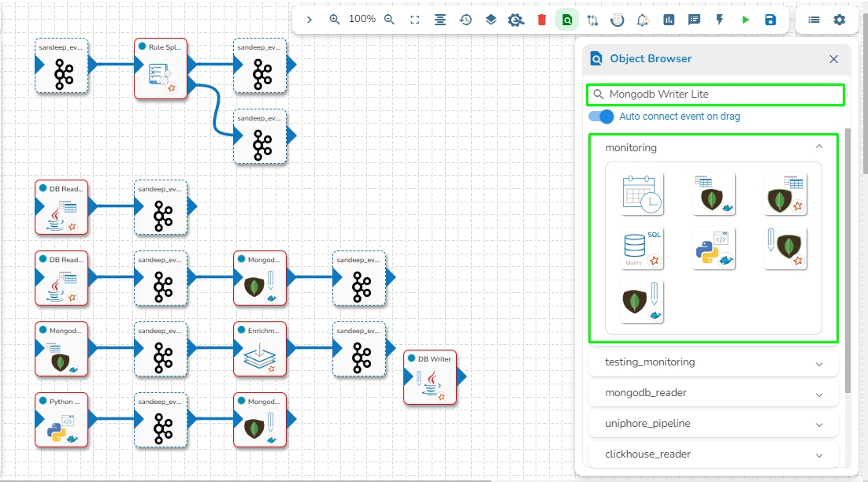Click the zoom out magnifier icon

point(389,20)
